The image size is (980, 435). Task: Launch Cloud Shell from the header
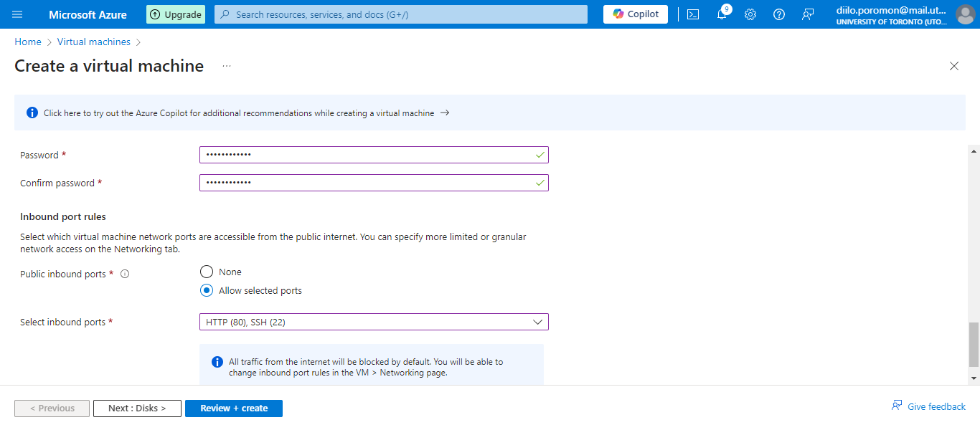[x=693, y=14]
